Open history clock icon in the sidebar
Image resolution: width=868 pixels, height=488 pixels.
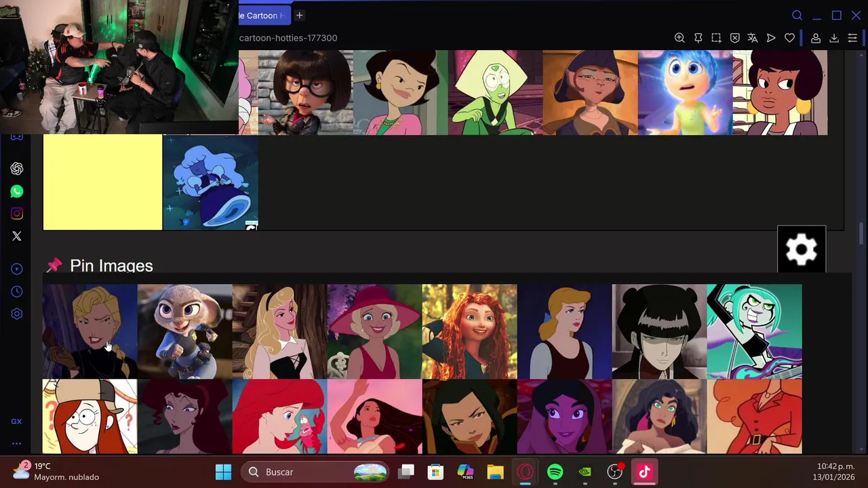click(17, 291)
